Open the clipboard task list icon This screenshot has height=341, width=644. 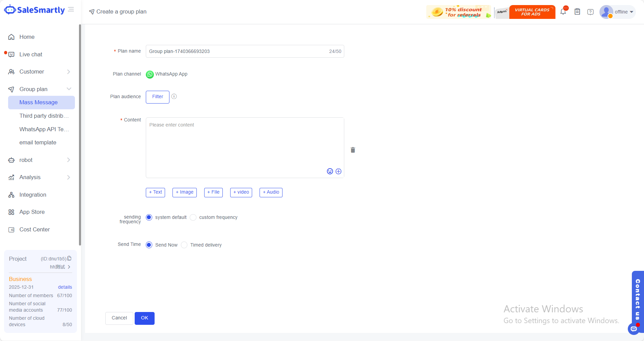click(x=577, y=12)
